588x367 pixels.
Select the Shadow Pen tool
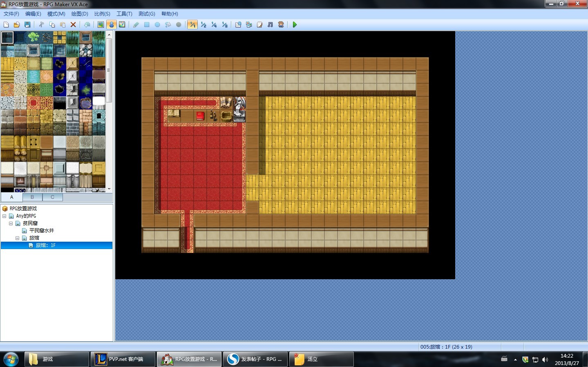pos(179,25)
